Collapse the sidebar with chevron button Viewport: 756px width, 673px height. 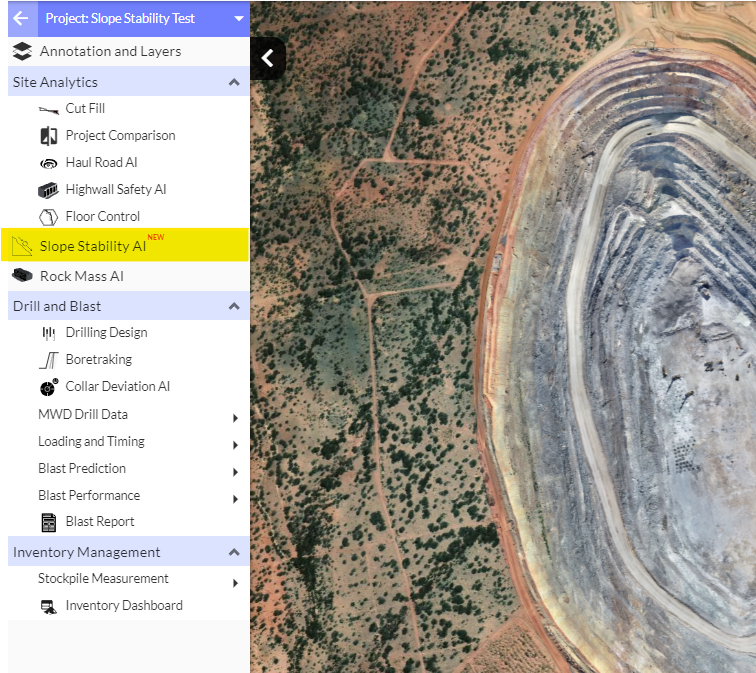[x=267, y=59]
